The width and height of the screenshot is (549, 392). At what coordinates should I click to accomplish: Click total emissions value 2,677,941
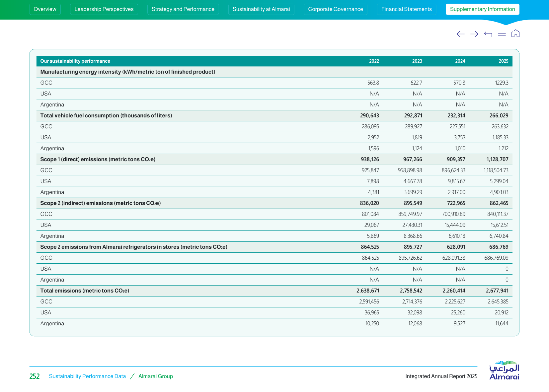497,291
